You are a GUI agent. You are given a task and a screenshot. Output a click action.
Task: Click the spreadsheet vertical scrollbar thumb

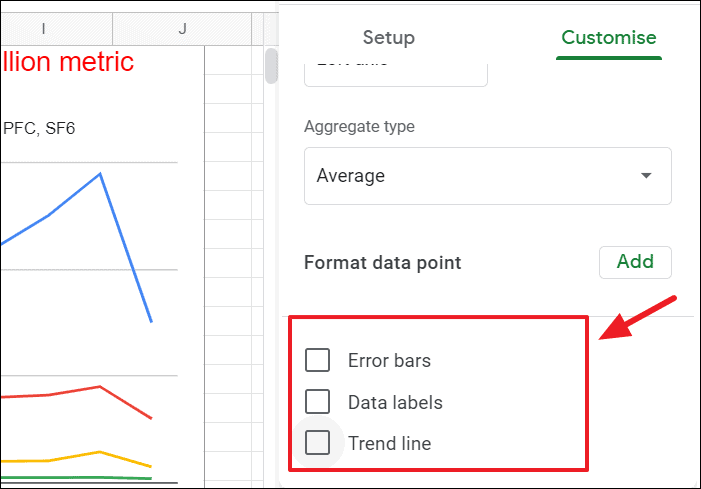[270, 66]
